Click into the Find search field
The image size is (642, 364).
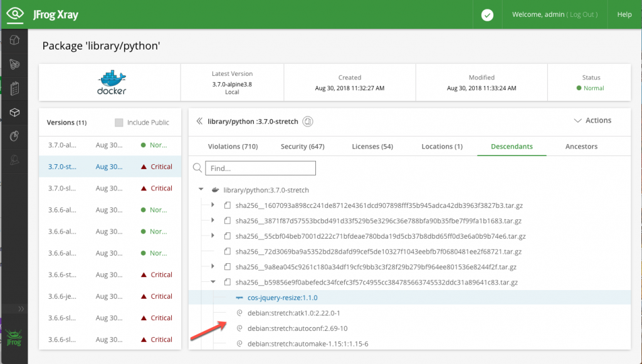click(260, 168)
